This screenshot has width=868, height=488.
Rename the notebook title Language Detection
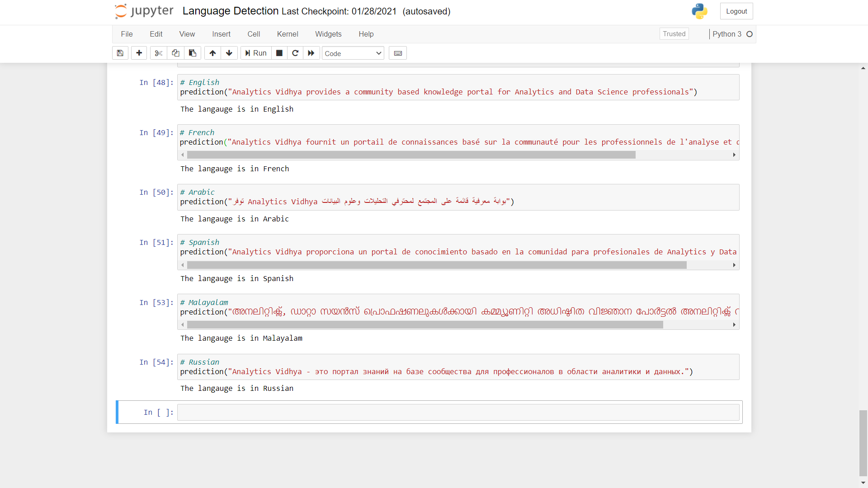tap(231, 11)
